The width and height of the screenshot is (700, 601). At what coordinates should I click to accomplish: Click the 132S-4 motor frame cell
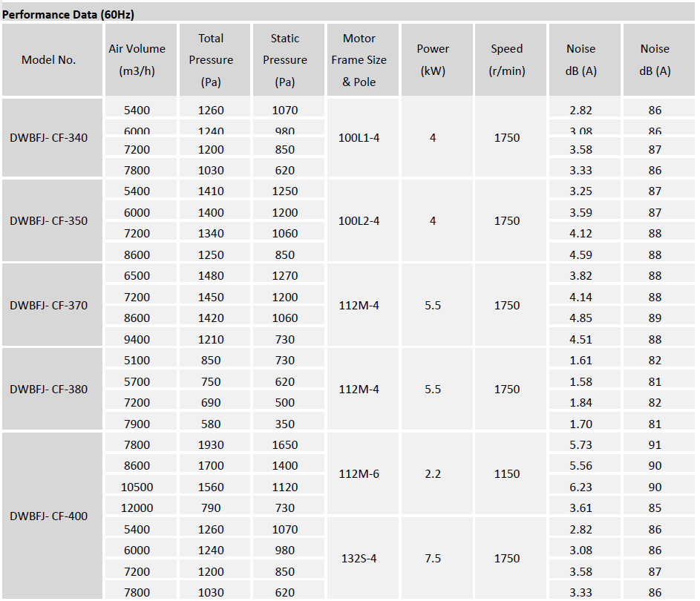(x=359, y=559)
